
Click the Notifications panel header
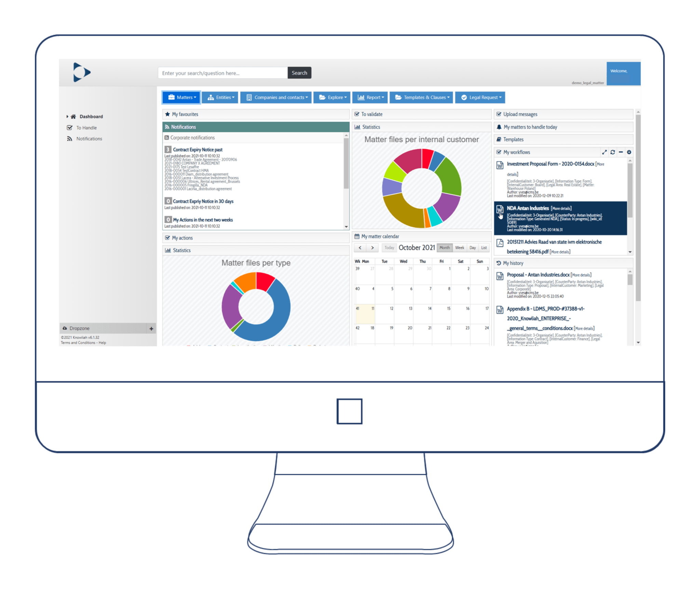tap(256, 127)
